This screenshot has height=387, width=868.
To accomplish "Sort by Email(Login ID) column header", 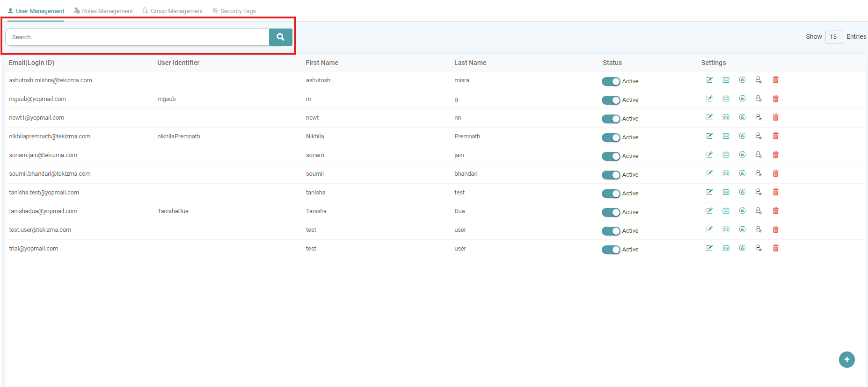I will 31,63.
